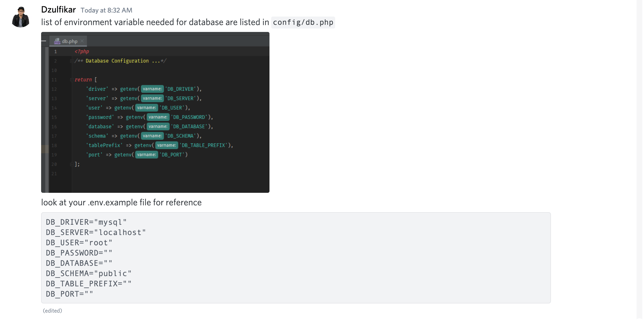644x320 pixels.
Task: Click the vertical scrollbar at right edge
Action: point(639,160)
